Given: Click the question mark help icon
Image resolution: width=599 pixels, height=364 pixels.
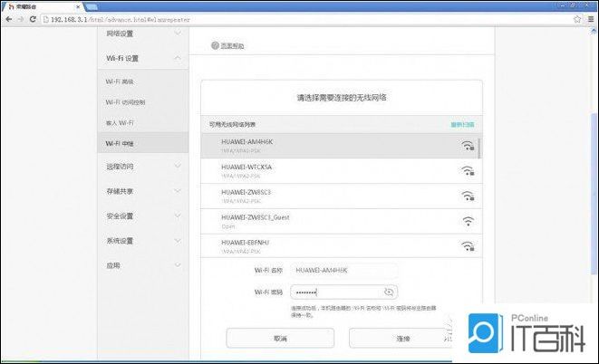Looking at the screenshot, I should 215,45.
